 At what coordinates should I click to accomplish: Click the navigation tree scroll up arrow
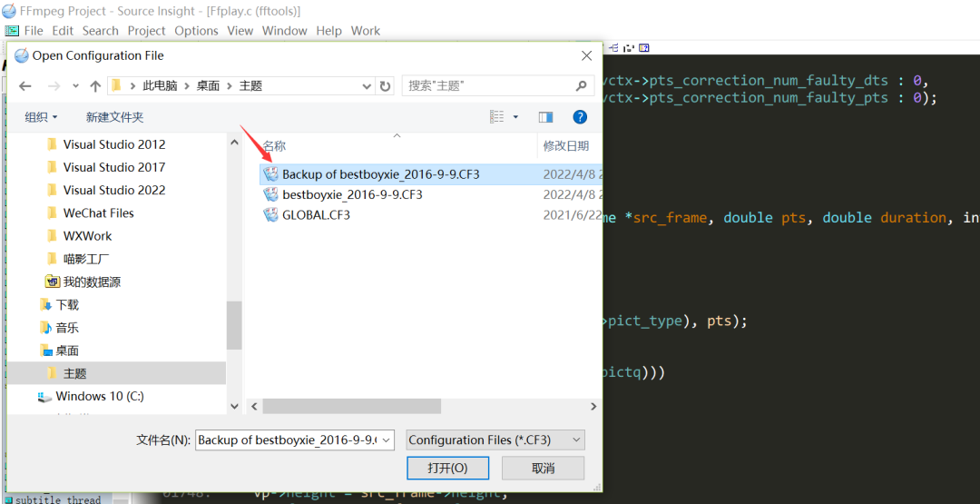pyautogui.click(x=234, y=143)
